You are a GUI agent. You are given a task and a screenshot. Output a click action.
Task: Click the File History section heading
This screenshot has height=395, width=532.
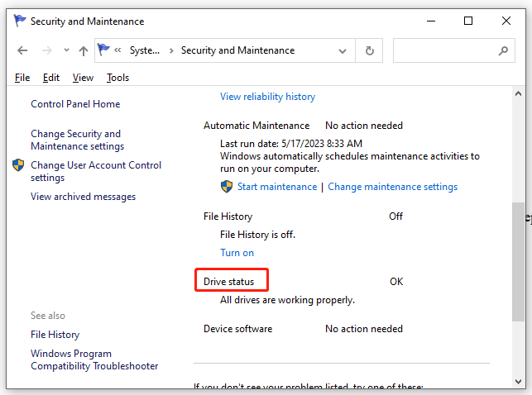pyautogui.click(x=228, y=217)
